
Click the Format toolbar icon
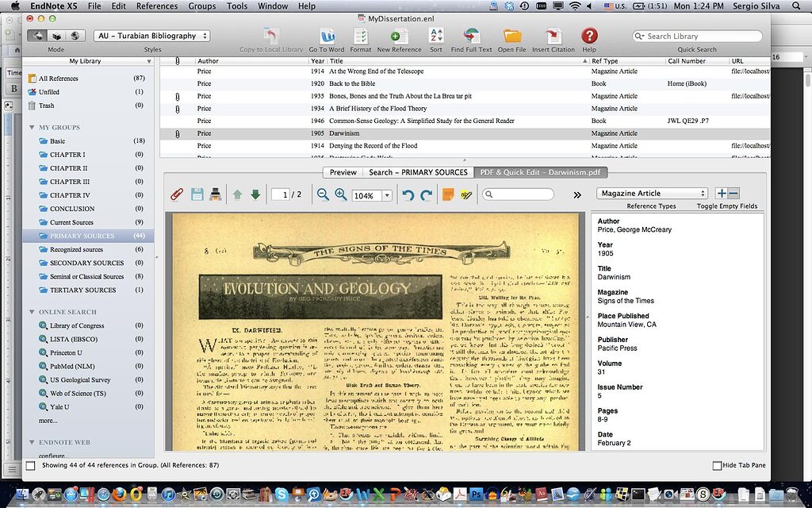[x=360, y=36]
